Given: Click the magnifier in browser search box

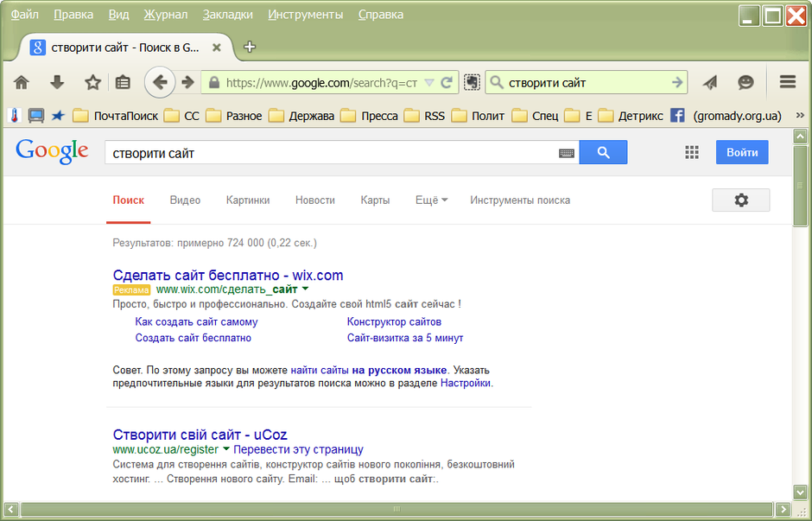Looking at the screenshot, I should [496, 82].
